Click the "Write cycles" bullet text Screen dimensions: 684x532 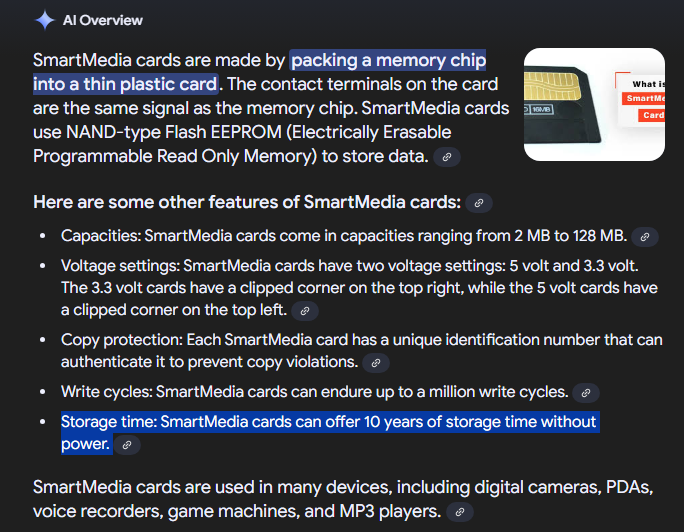(314, 392)
